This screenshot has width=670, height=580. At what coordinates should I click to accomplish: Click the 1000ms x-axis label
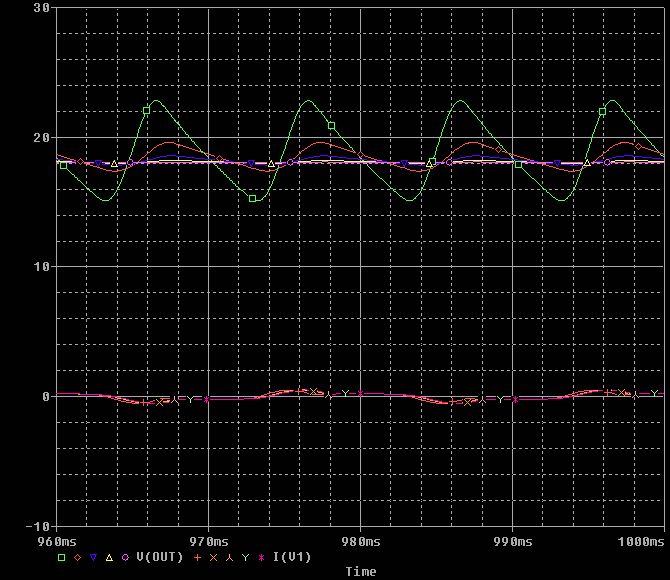[x=641, y=542]
